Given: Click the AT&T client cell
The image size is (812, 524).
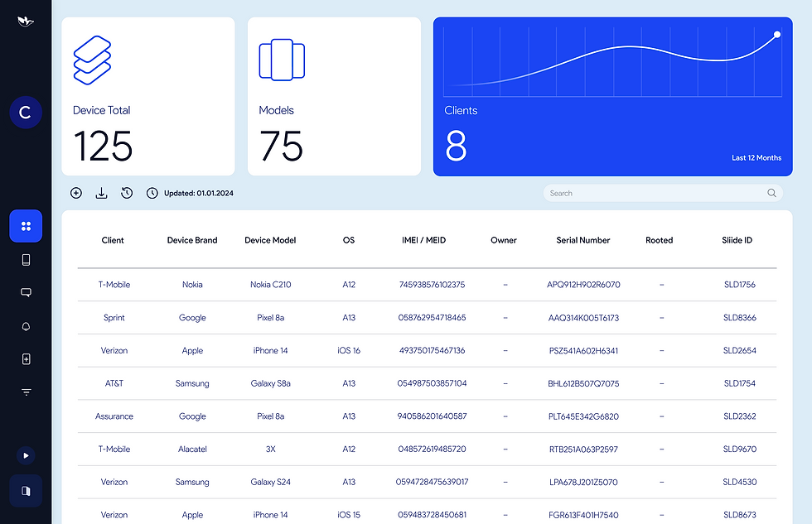Looking at the screenshot, I should click(114, 383).
